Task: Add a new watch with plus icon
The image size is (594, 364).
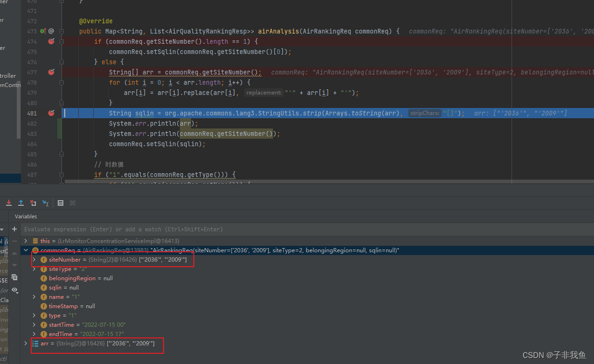Action: pos(14,229)
